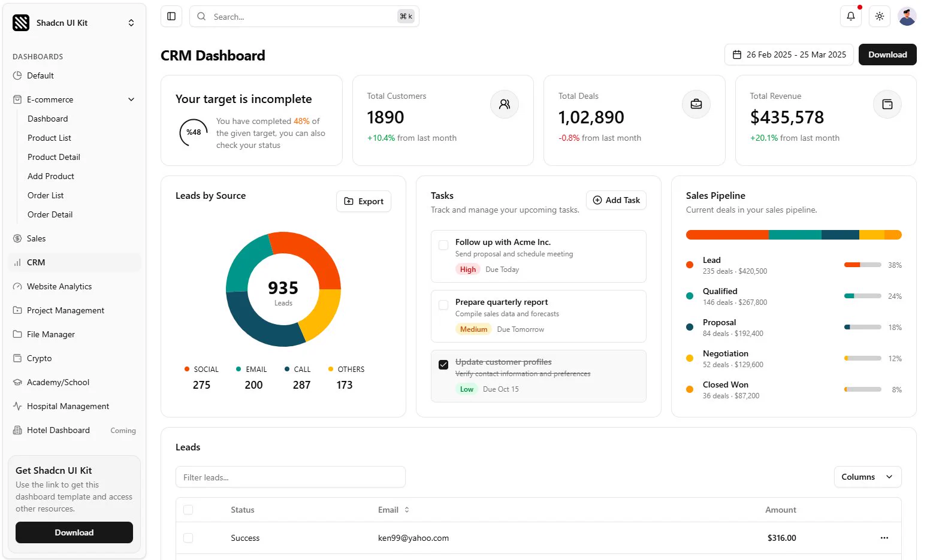Click the Shadcn UI Kit logo
This screenshot has height=560, width=927.
point(21,23)
